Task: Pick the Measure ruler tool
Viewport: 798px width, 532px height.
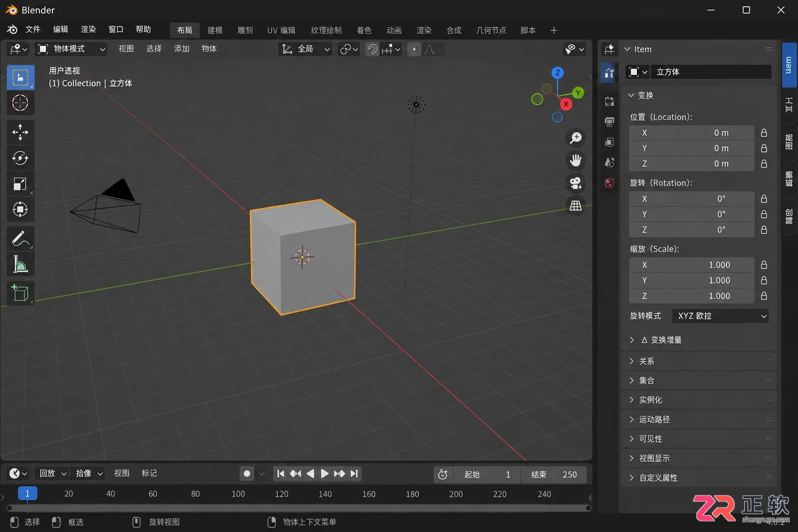Action: tap(21, 264)
